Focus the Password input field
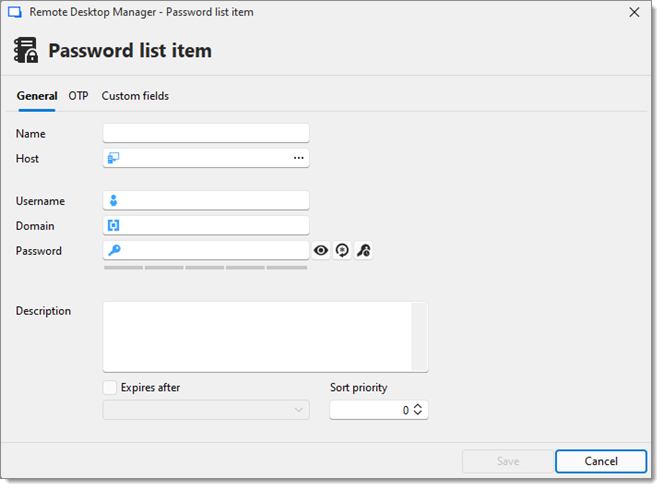The width and height of the screenshot is (662, 489). coord(206,250)
